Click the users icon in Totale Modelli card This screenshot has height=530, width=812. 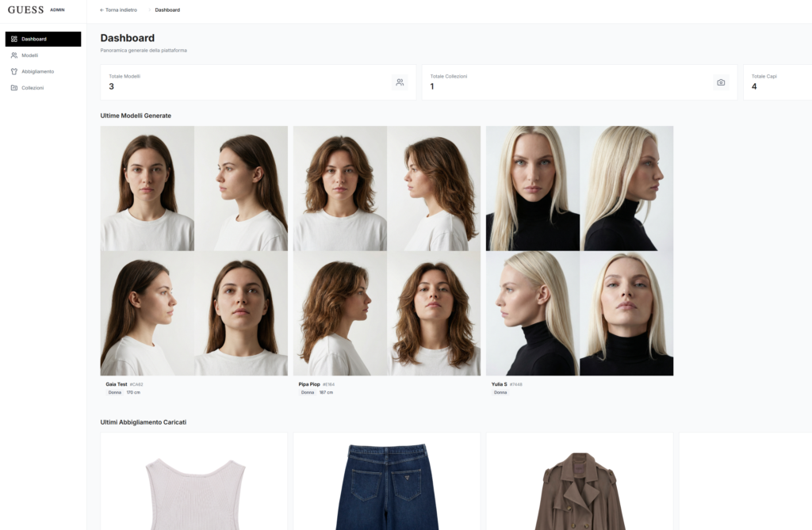400,82
